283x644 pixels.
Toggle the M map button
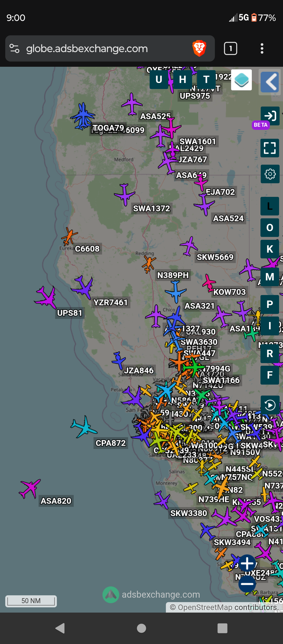coord(270,277)
